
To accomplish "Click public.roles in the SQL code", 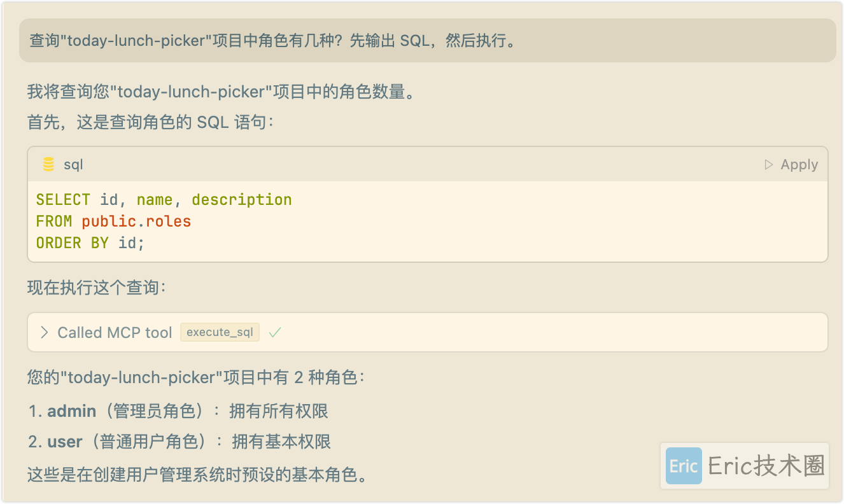I will click(x=136, y=221).
